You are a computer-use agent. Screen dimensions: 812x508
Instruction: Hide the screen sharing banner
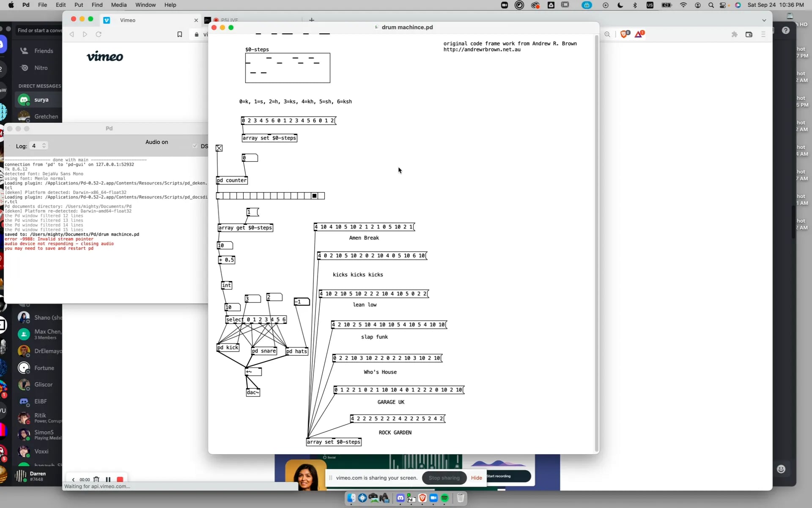point(476,478)
